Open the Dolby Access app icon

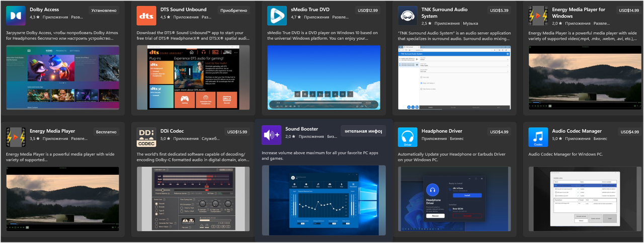pos(16,16)
